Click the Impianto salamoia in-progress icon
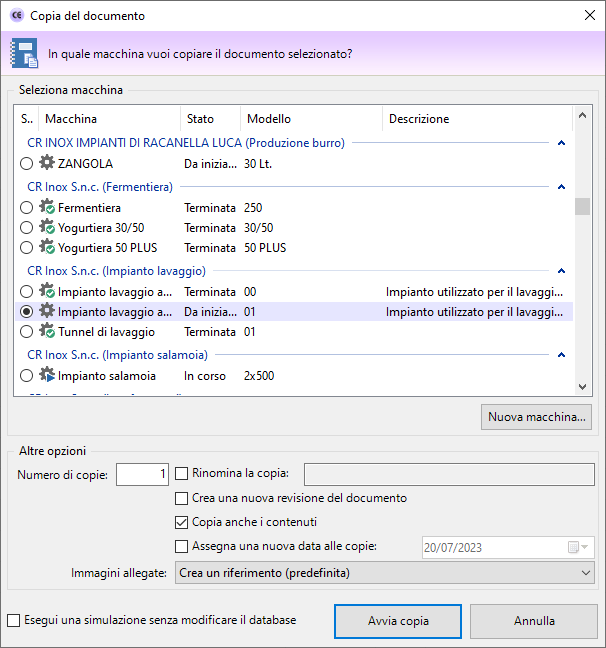606x648 pixels. [46, 376]
